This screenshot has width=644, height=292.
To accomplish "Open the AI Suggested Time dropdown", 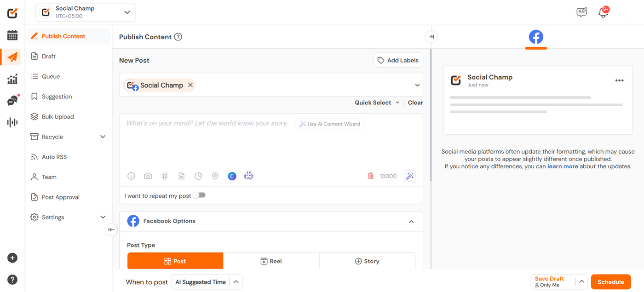I will [x=207, y=282].
